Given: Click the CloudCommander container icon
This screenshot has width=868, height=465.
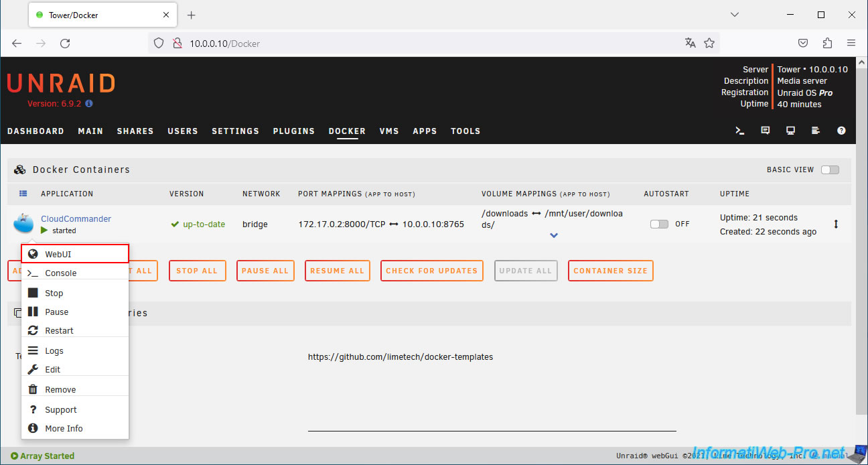Looking at the screenshot, I should [x=23, y=223].
